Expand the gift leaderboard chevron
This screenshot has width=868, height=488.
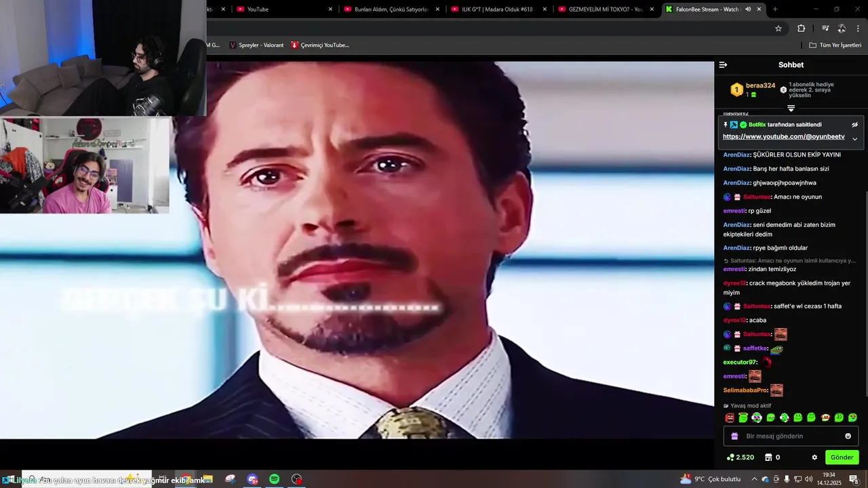[791, 108]
